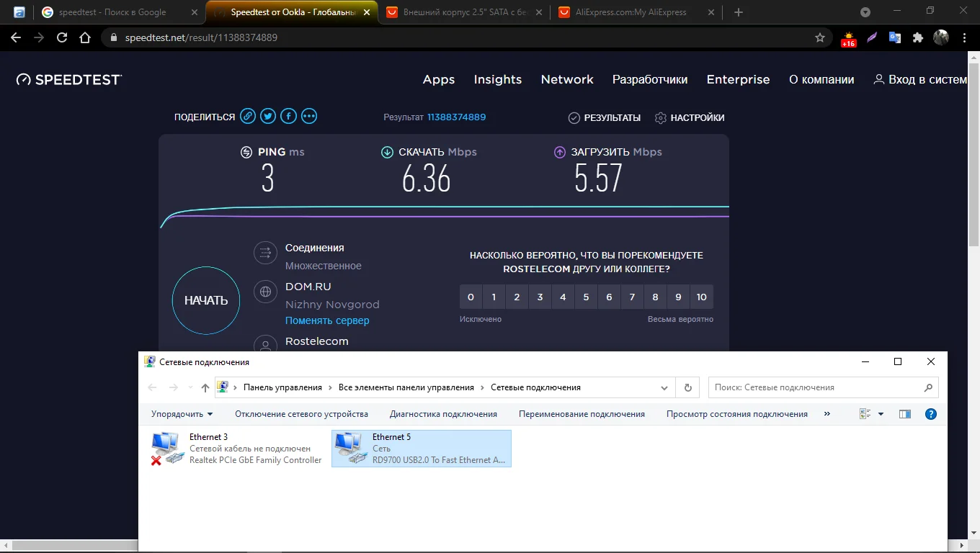Expand address bar history dropdown

coord(664,387)
